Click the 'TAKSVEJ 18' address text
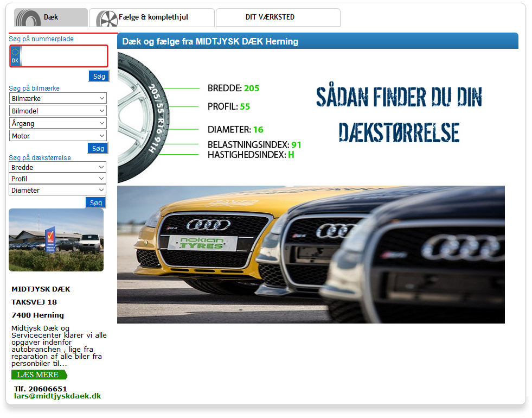This screenshot has width=532, height=418. [x=34, y=302]
